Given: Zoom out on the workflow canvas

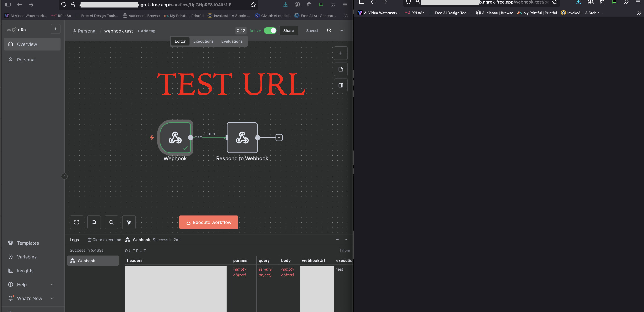Looking at the screenshot, I should tap(111, 222).
